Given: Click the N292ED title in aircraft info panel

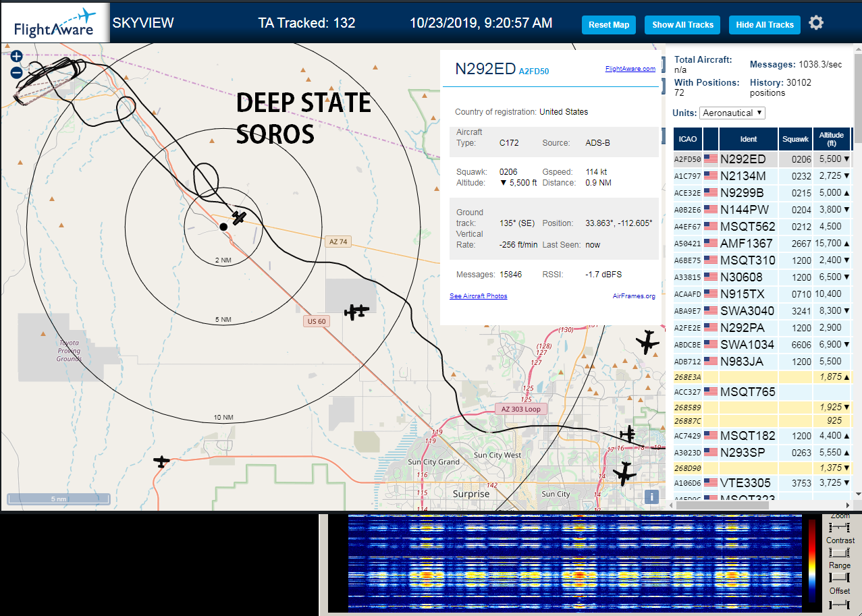Looking at the screenshot, I should click(x=485, y=69).
